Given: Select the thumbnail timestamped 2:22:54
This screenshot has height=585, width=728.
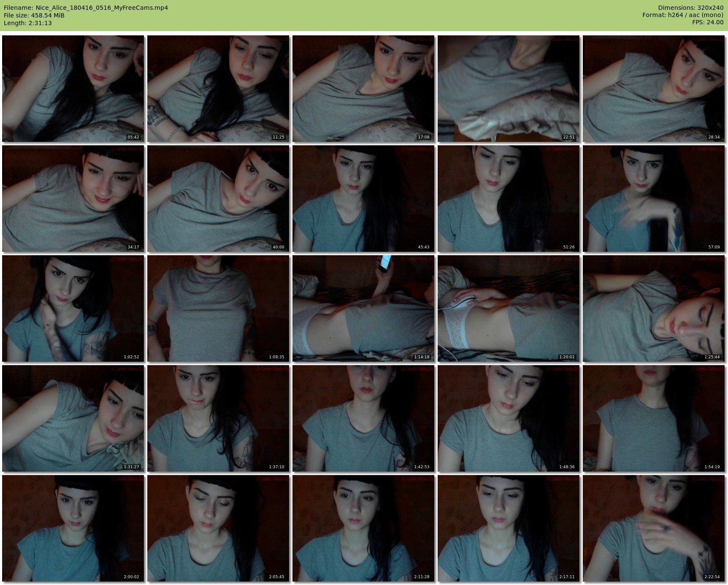Looking at the screenshot, I should (x=654, y=528).
